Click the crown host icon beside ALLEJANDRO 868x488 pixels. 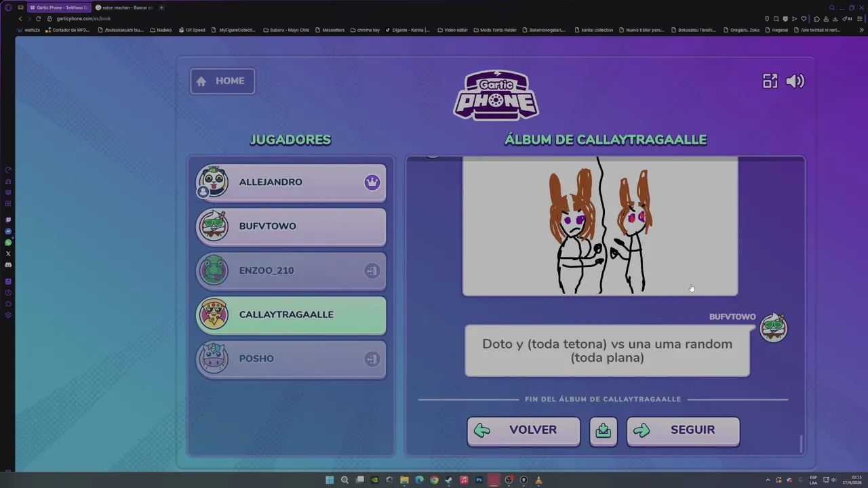pos(372,182)
